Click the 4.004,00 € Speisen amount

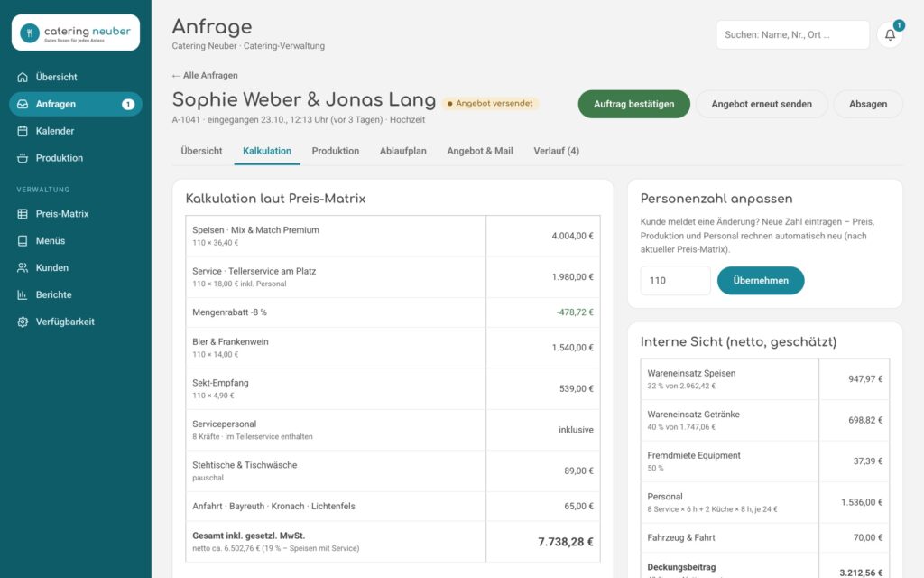click(x=572, y=236)
